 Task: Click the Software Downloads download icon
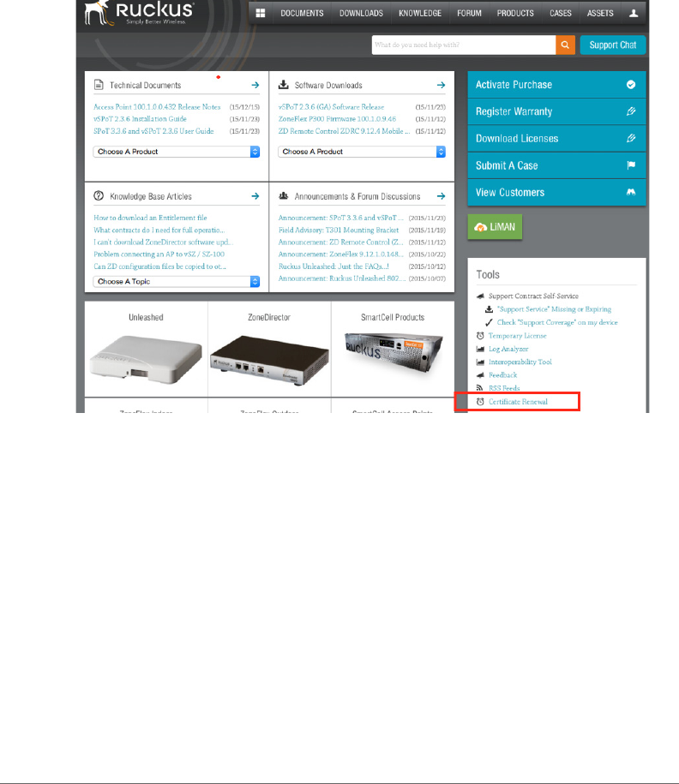[283, 85]
